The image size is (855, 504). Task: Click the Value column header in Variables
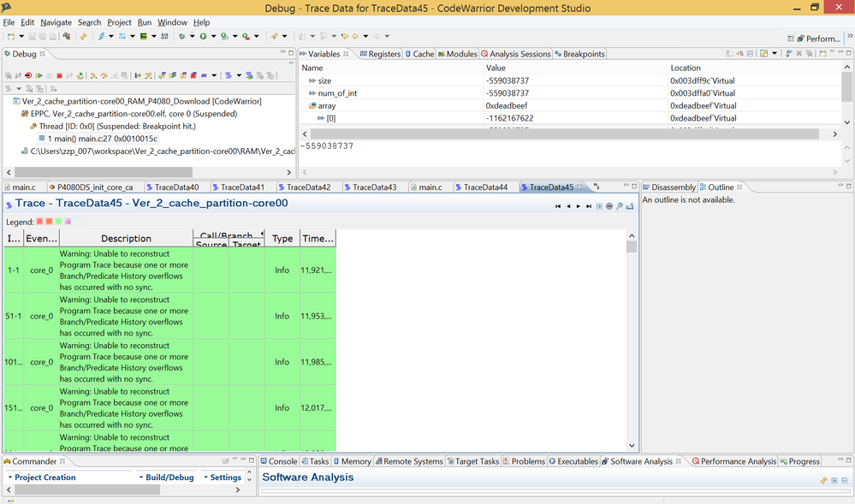tap(576, 68)
